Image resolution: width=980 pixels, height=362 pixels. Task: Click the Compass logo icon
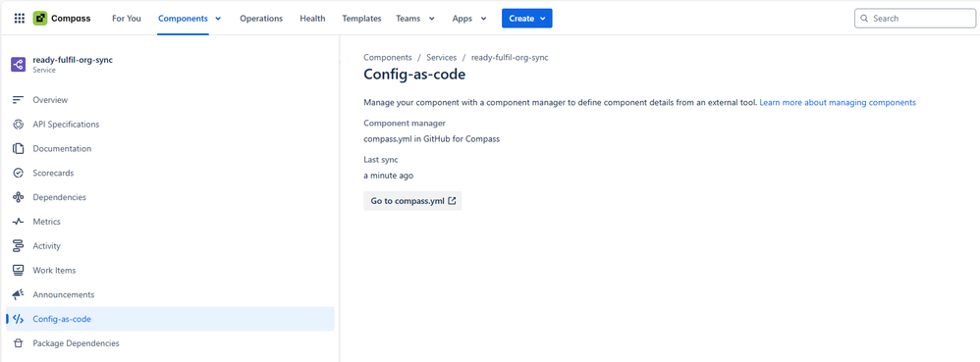(40, 18)
